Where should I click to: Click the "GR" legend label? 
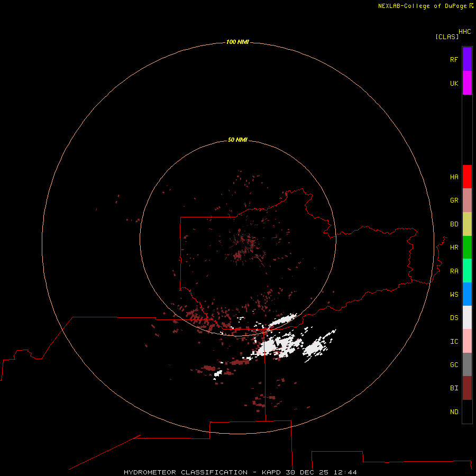pos(454,200)
